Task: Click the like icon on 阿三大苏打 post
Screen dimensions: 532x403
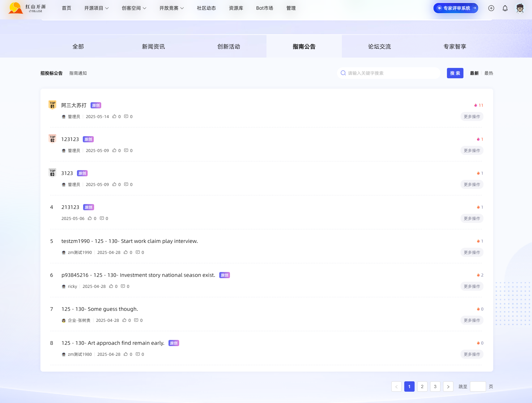Action: pos(114,116)
